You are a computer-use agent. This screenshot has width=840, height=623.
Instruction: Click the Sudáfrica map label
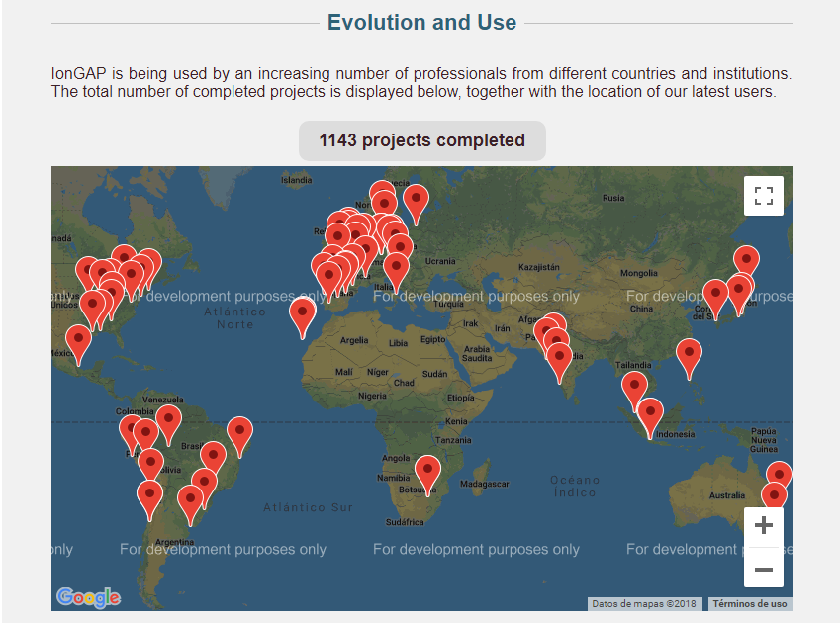tap(405, 522)
